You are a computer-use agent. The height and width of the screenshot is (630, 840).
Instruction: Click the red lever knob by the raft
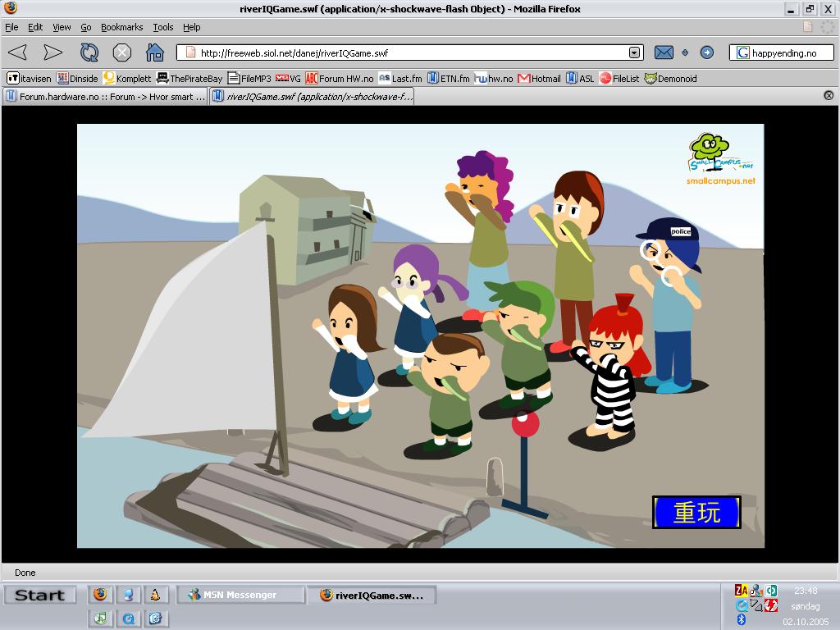525,424
